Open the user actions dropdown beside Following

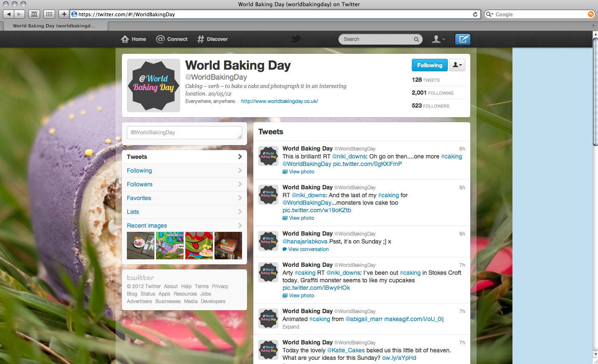click(x=457, y=65)
